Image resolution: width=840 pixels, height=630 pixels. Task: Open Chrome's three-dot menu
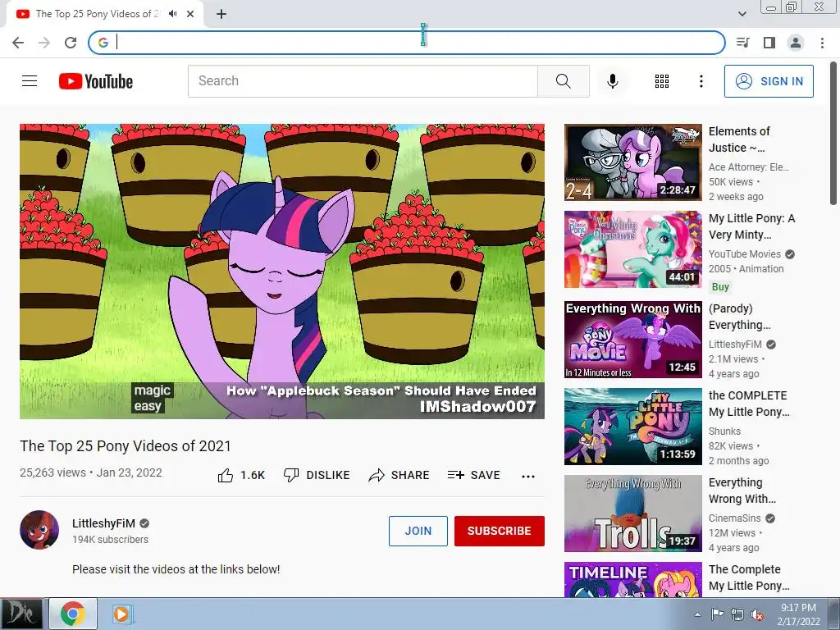tap(822, 43)
